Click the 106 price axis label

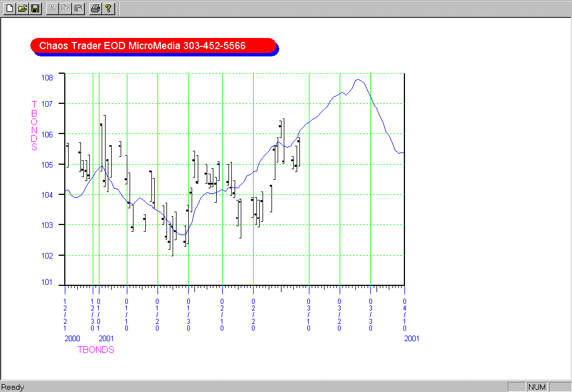47,135
